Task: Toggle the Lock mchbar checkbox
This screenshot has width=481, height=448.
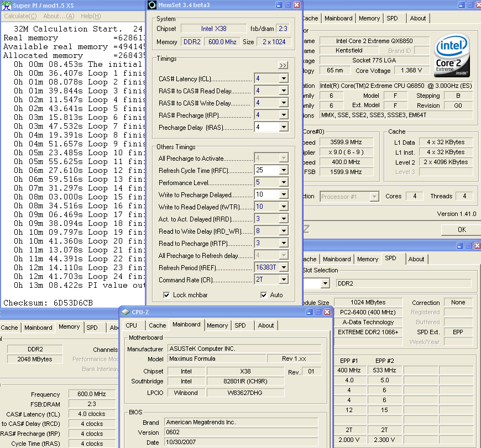Action: tap(166, 295)
